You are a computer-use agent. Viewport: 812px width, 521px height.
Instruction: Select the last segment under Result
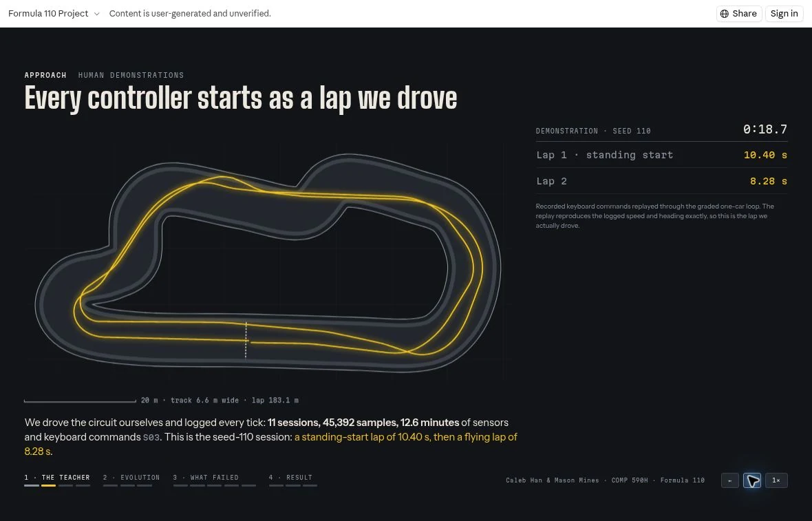click(x=310, y=485)
